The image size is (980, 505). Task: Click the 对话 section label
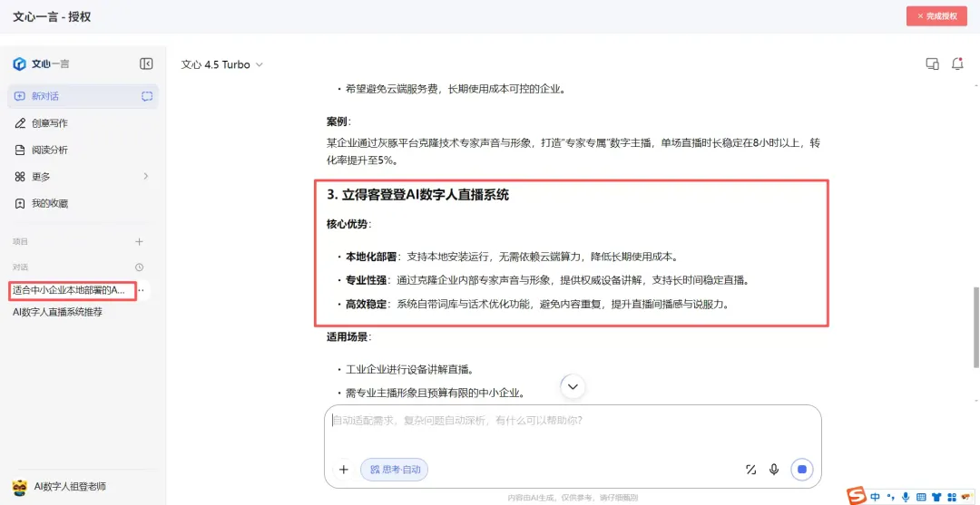point(20,267)
